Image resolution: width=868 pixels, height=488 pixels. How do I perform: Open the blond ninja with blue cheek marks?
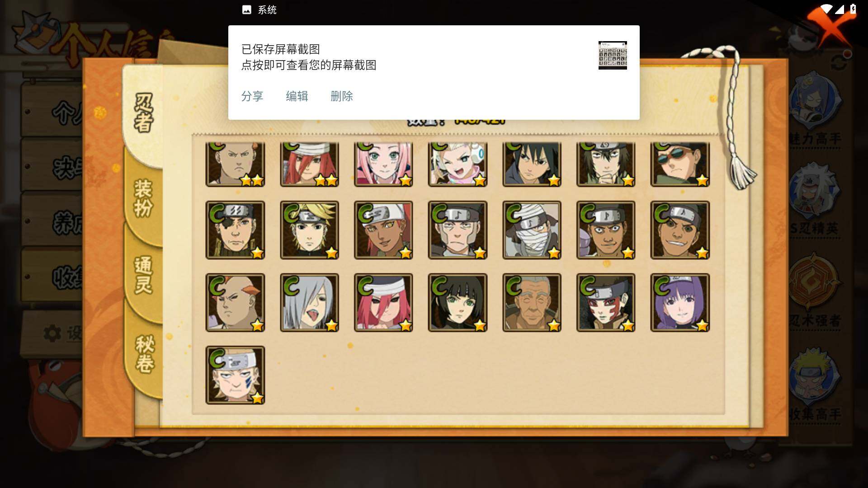pos(235,375)
